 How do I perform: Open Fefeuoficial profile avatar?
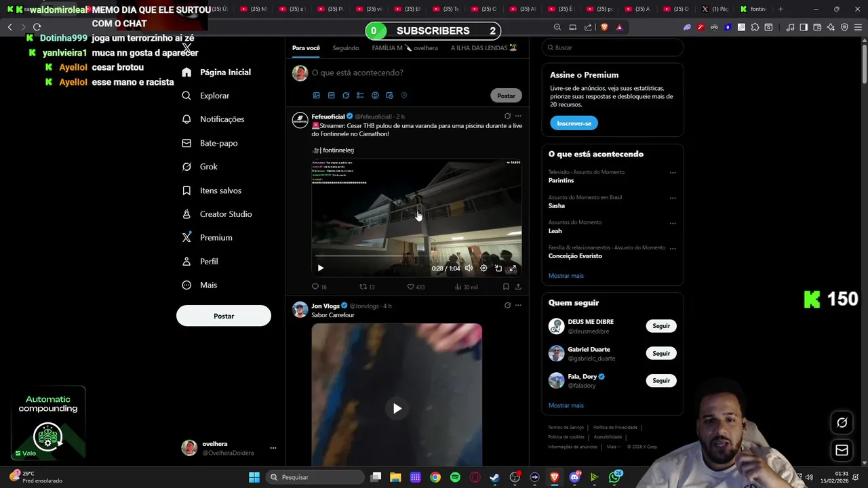(300, 120)
